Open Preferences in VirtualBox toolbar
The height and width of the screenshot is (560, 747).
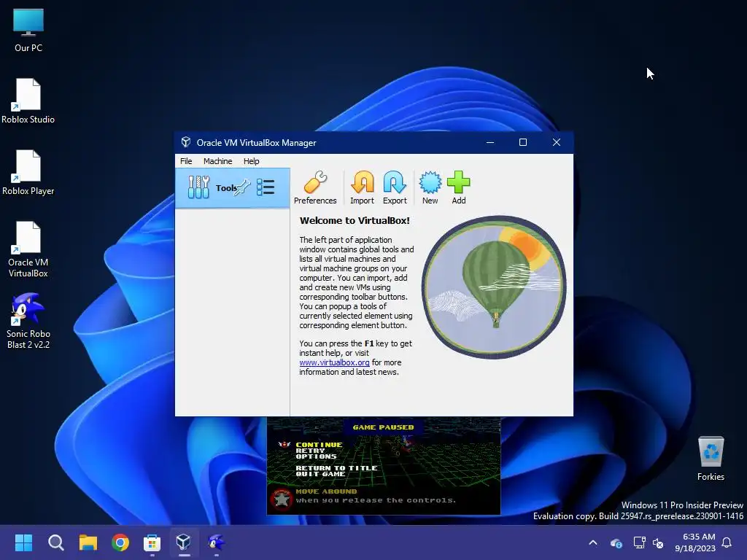point(315,187)
